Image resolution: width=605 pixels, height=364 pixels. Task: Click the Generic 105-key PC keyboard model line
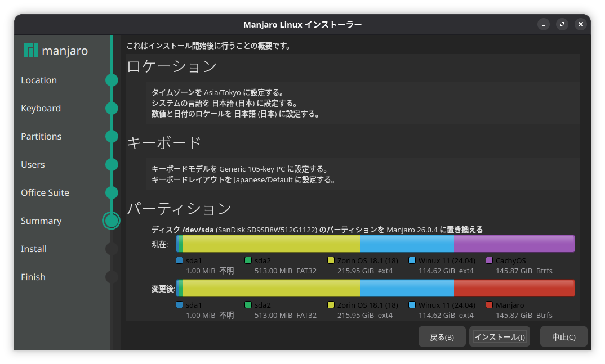(240, 169)
